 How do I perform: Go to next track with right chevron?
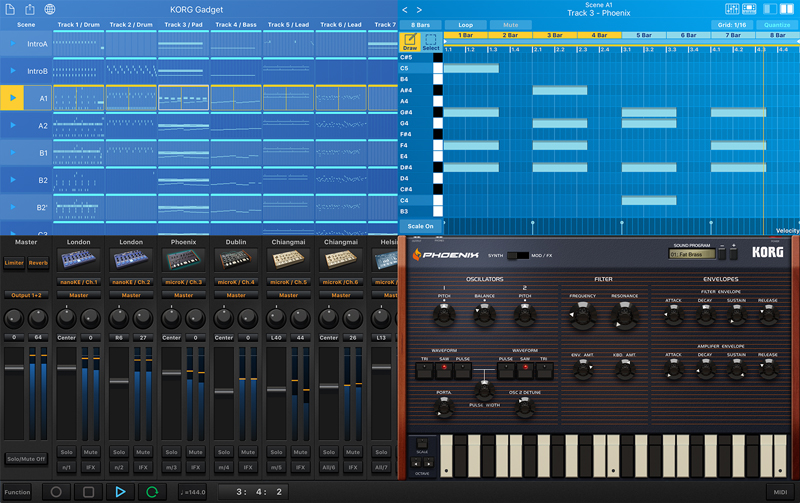[419, 10]
